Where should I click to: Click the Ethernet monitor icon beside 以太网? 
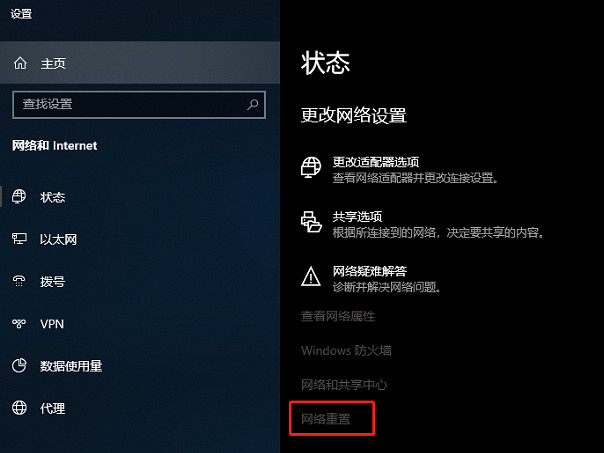(19, 239)
